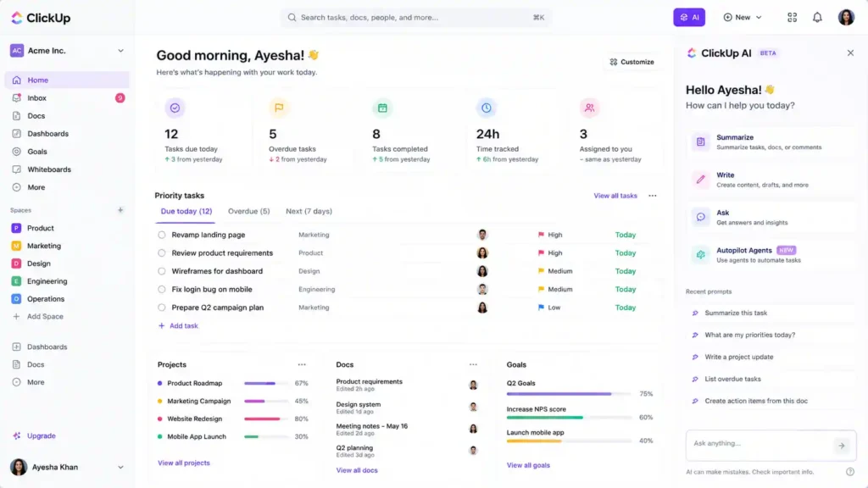Expand the top More sidebar item
The height and width of the screenshot is (488, 868).
67,187
